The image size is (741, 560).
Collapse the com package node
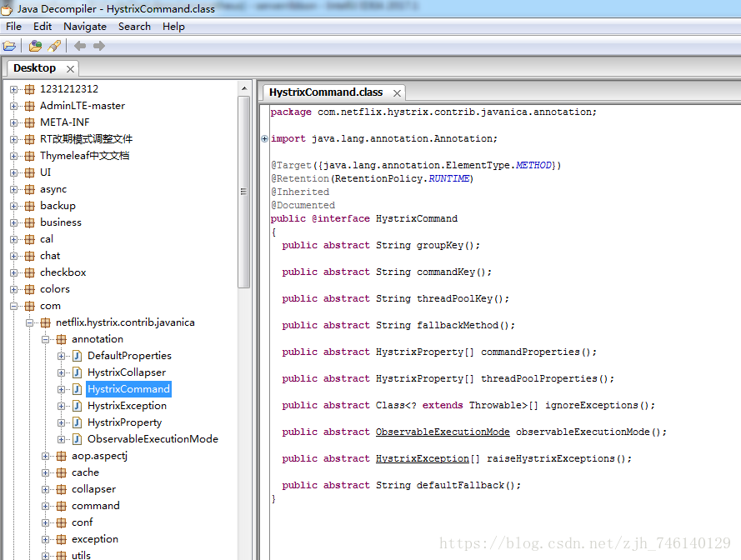[14, 306]
